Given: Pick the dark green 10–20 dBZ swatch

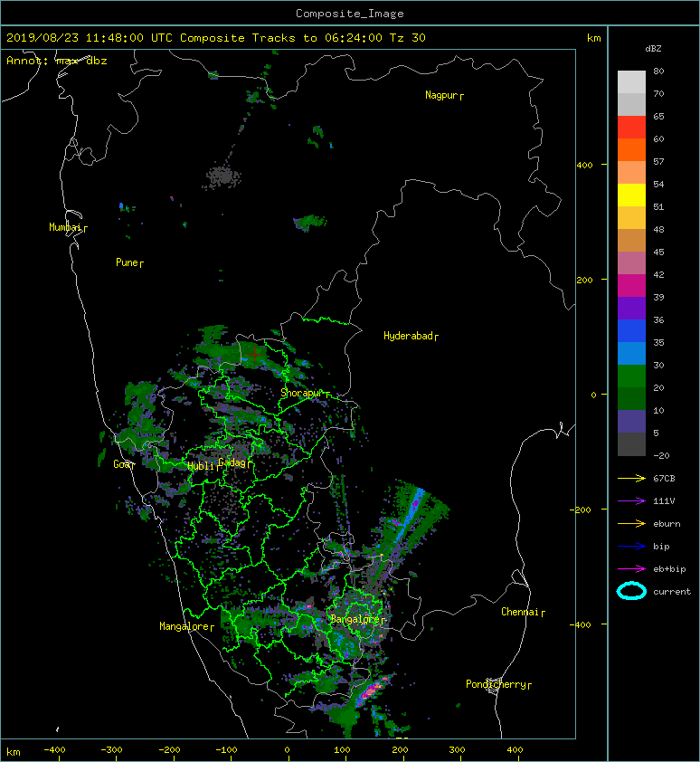Looking at the screenshot, I should [x=631, y=398].
